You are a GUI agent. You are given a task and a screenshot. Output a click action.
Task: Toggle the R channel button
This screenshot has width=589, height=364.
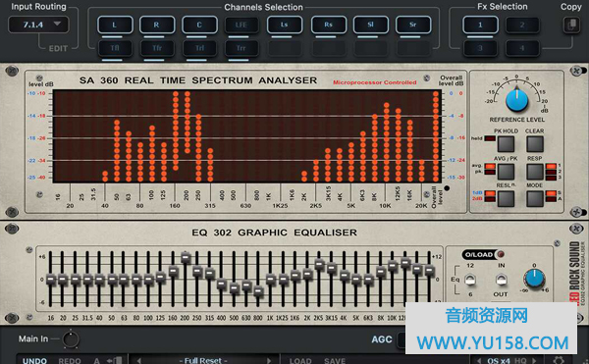coord(157,25)
